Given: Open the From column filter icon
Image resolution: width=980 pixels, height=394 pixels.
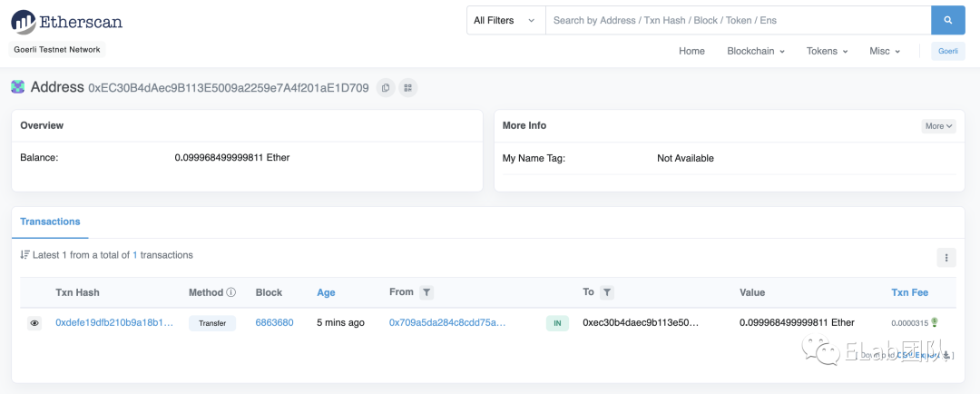Looking at the screenshot, I should (426, 292).
